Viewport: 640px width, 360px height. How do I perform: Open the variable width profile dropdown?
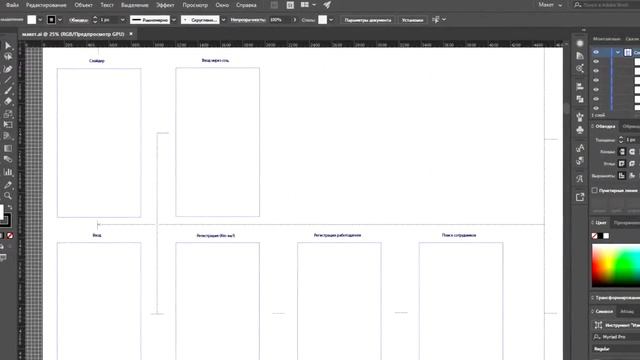tap(173, 20)
